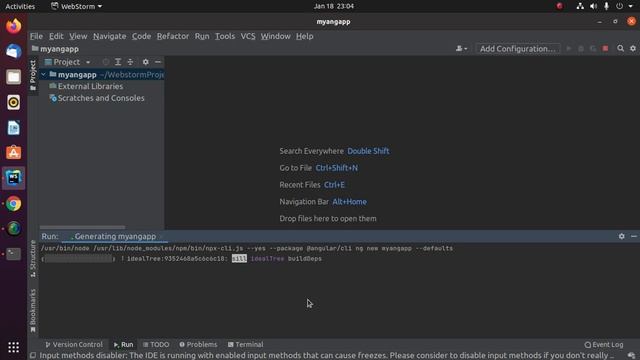The image size is (640, 360).
Task: Close the Generating myangapp run tab
Action: click(x=161, y=237)
